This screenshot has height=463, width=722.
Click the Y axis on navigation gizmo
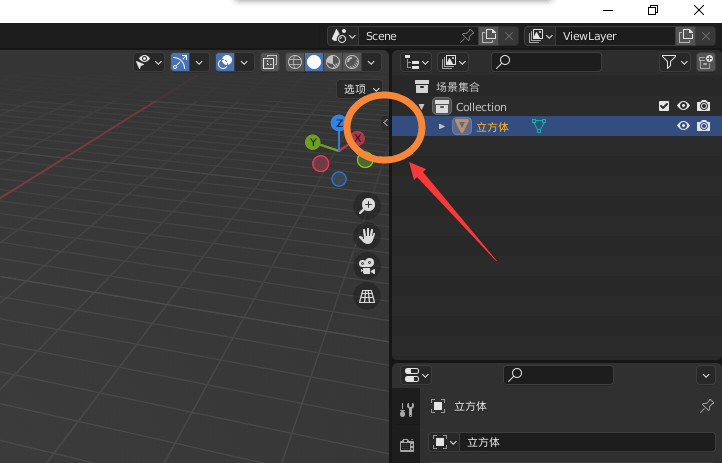pyautogui.click(x=313, y=142)
